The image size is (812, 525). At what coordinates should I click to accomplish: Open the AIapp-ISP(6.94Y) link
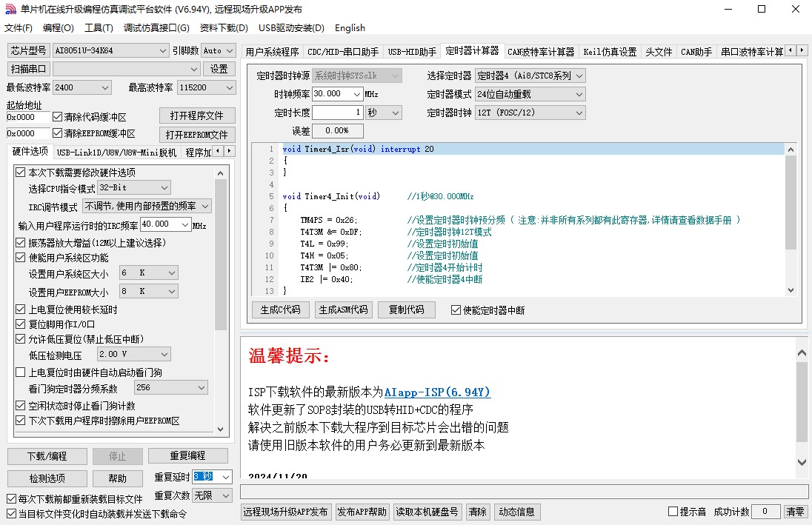pyautogui.click(x=437, y=392)
